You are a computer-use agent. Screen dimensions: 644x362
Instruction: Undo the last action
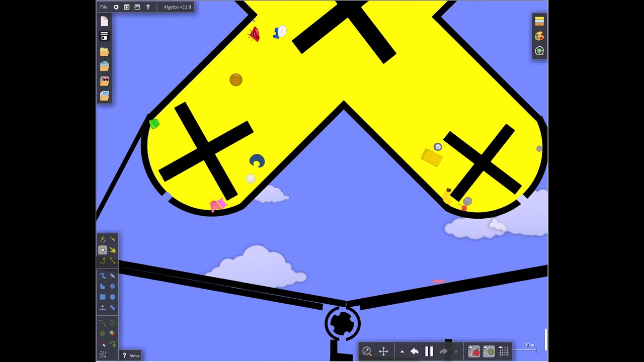[415, 351]
